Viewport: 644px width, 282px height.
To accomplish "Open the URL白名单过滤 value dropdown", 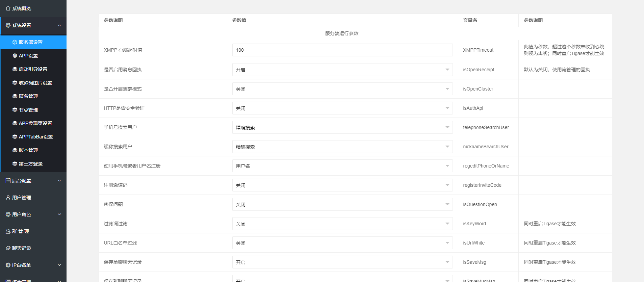I will pyautogui.click(x=342, y=243).
